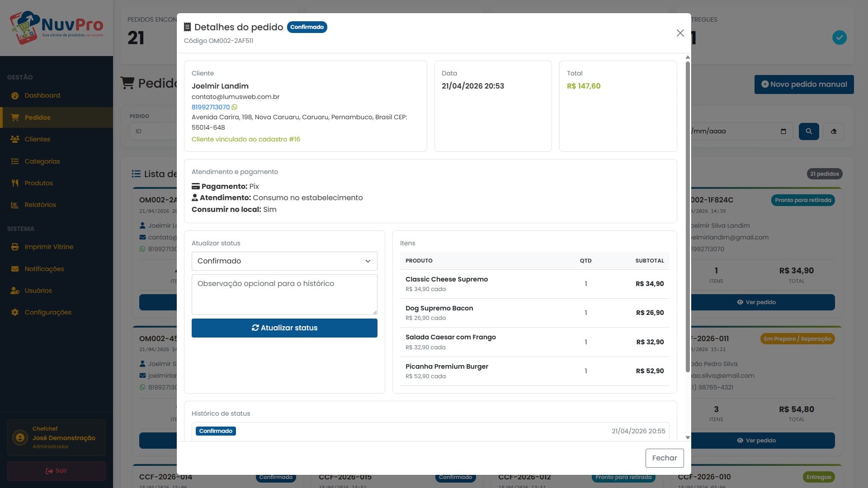Click the José Demonstração user avatar
This screenshot has height=488, width=868.
20,437
